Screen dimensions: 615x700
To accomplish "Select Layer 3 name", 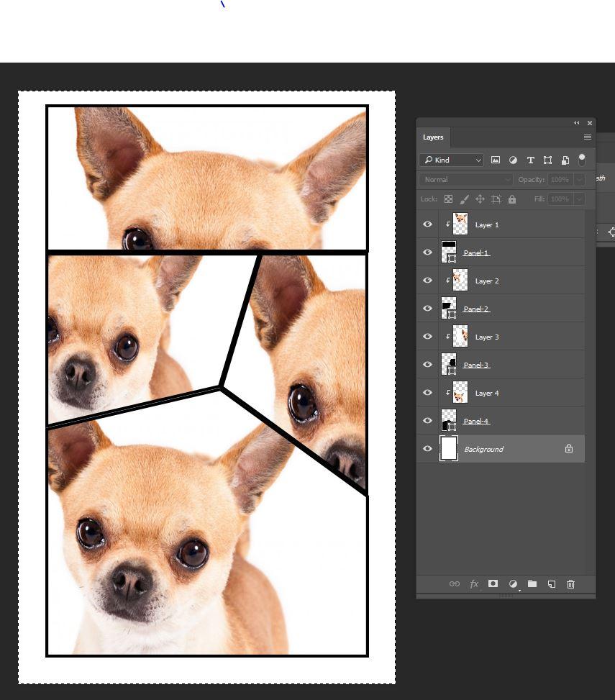I will 487,337.
